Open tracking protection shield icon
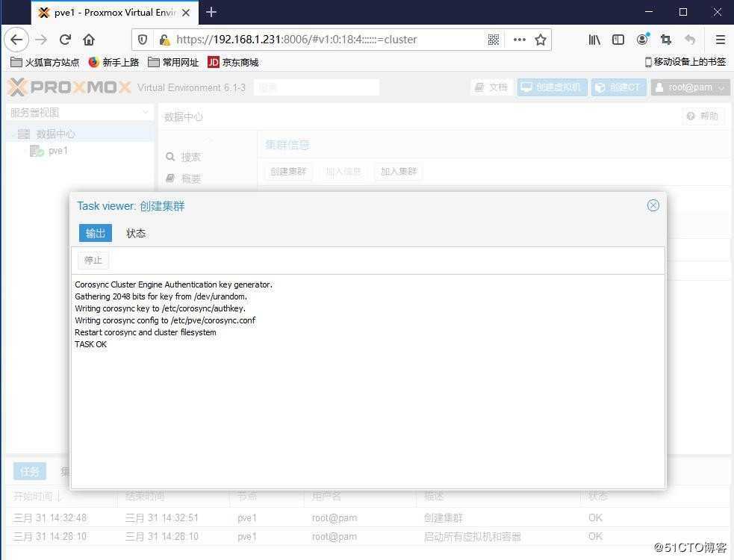The height and width of the screenshot is (560, 734). point(143,40)
